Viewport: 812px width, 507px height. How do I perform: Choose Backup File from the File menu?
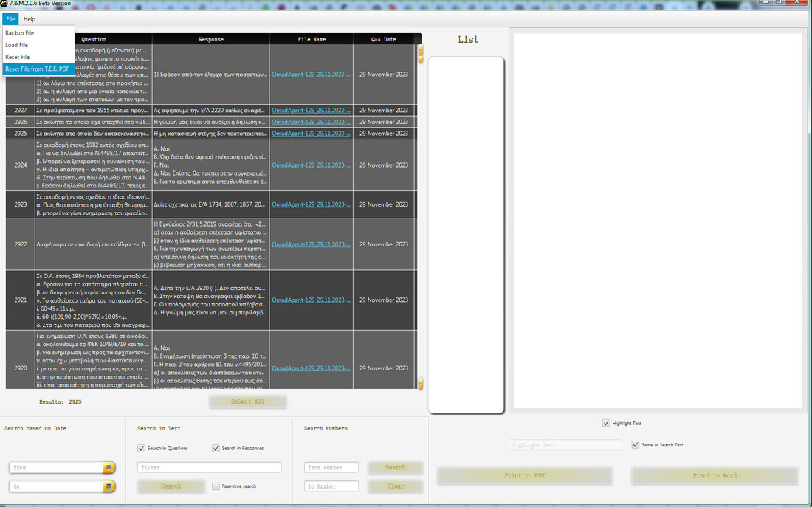tap(20, 33)
